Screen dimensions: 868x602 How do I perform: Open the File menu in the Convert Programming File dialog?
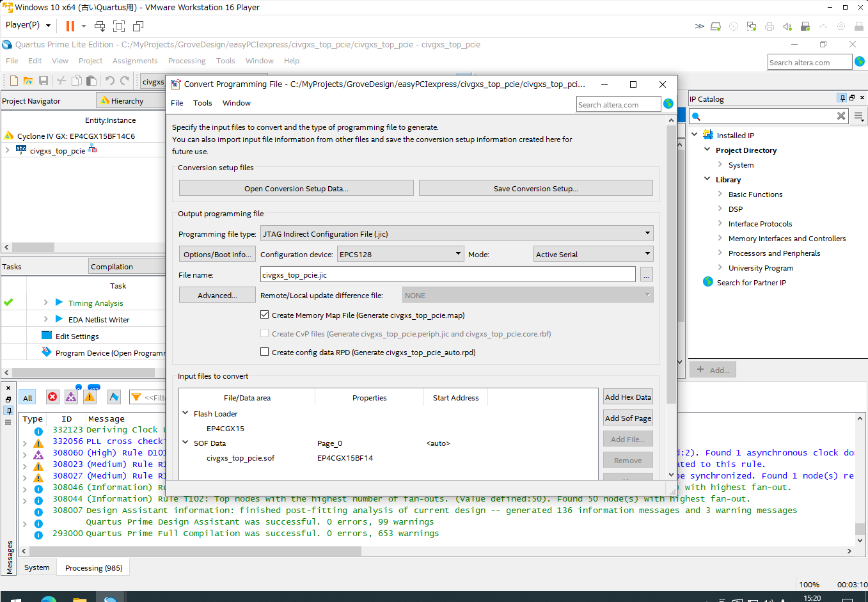[x=177, y=103]
